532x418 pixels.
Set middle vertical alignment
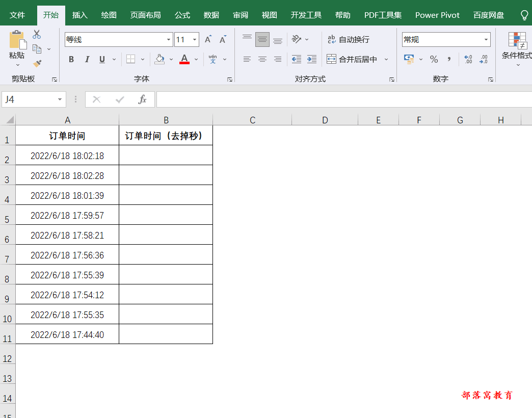point(262,39)
